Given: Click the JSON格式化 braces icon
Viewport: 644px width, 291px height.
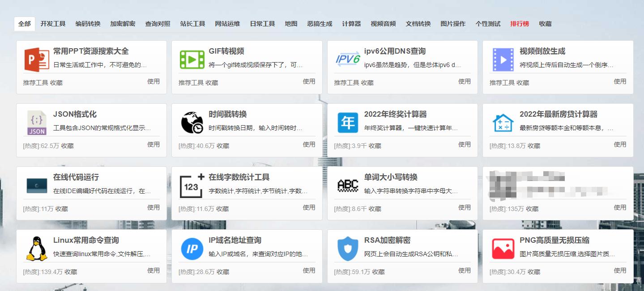Looking at the screenshot, I should point(37,122).
